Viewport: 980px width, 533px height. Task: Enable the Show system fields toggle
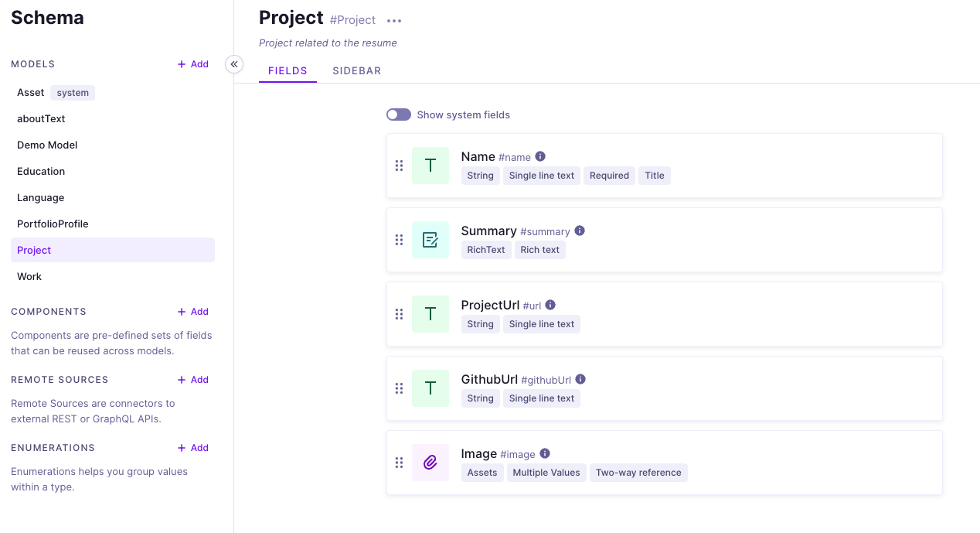pyautogui.click(x=398, y=114)
